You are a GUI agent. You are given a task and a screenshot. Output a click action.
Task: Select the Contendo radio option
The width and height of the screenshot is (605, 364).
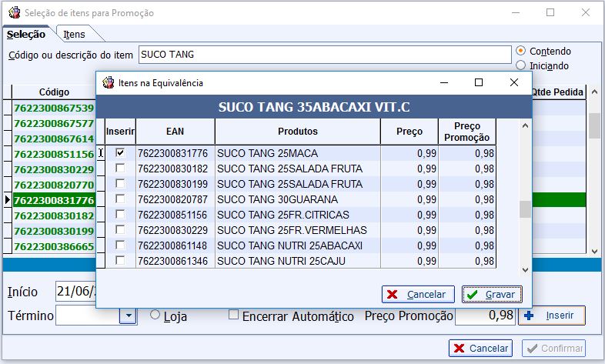[x=520, y=51]
